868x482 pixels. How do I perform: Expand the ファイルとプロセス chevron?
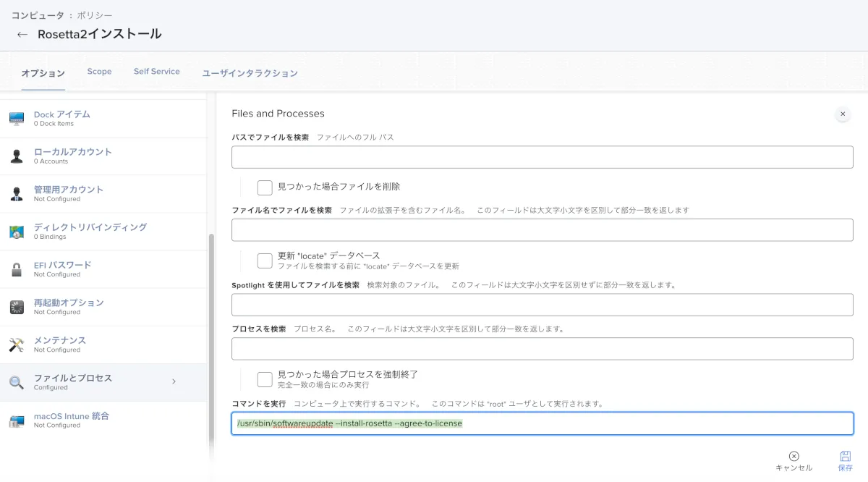(174, 381)
